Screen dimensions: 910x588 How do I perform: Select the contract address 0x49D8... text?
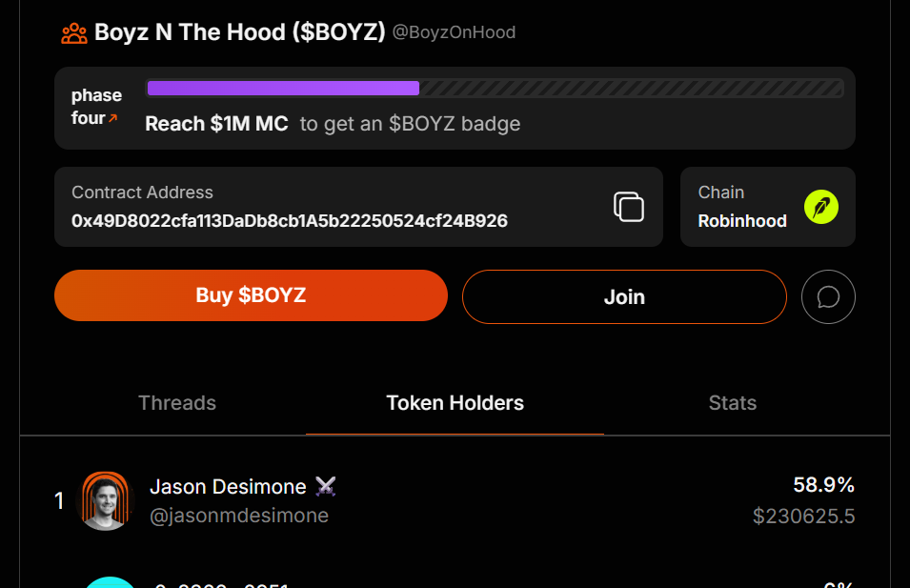(x=290, y=220)
